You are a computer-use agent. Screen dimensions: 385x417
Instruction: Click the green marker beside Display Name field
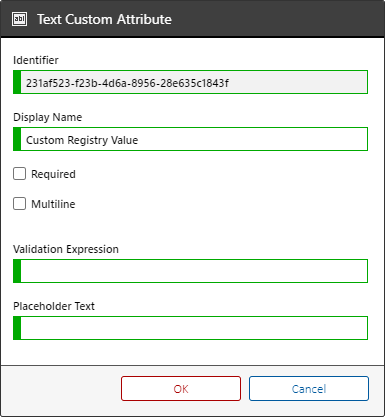(17, 139)
